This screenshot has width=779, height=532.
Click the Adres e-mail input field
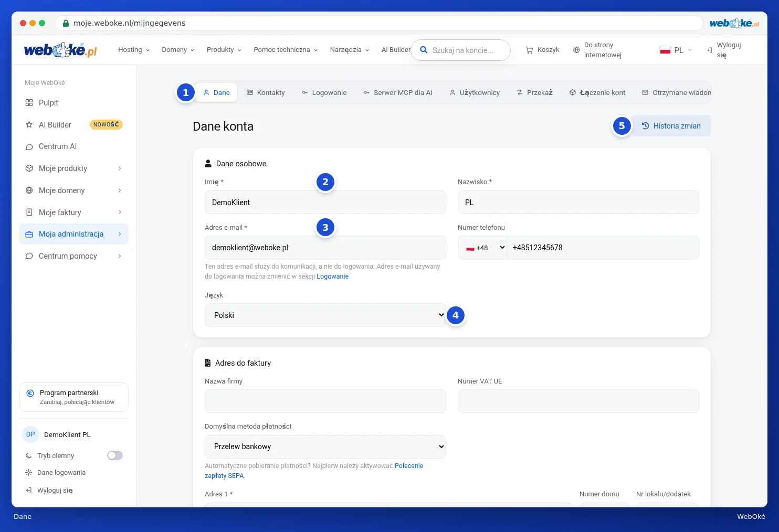coord(325,248)
